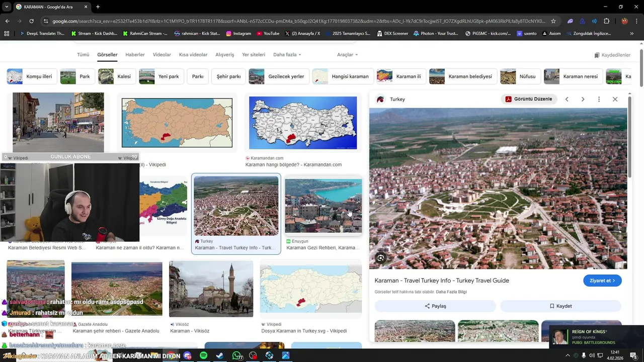This screenshot has height=362, width=644.
Task: Close the KARAMAN Google search tab
Action: click(x=86, y=7)
